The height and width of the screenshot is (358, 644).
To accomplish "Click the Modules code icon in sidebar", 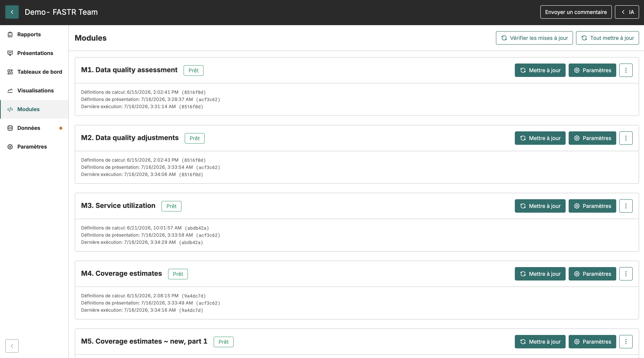I will point(10,109).
